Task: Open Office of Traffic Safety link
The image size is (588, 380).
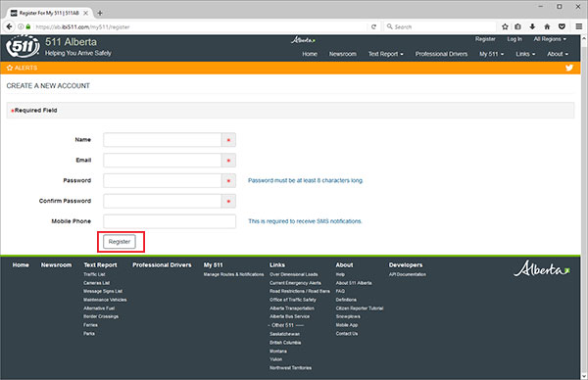Action: [293, 300]
